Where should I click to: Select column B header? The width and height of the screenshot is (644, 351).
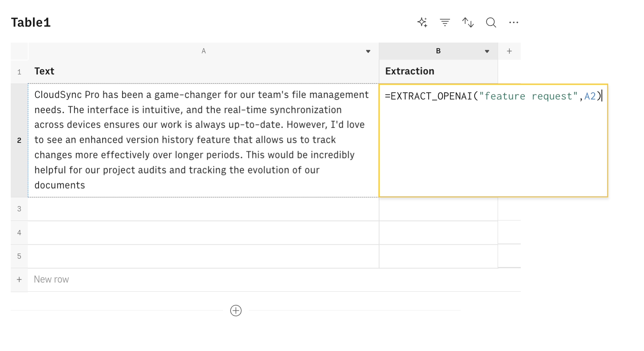point(438,51)
